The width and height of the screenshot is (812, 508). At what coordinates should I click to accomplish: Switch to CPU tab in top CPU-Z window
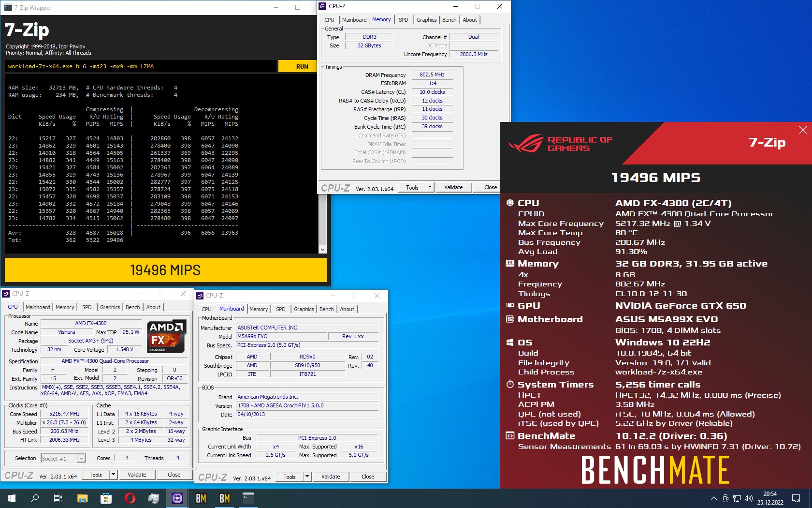pos(329,20)
